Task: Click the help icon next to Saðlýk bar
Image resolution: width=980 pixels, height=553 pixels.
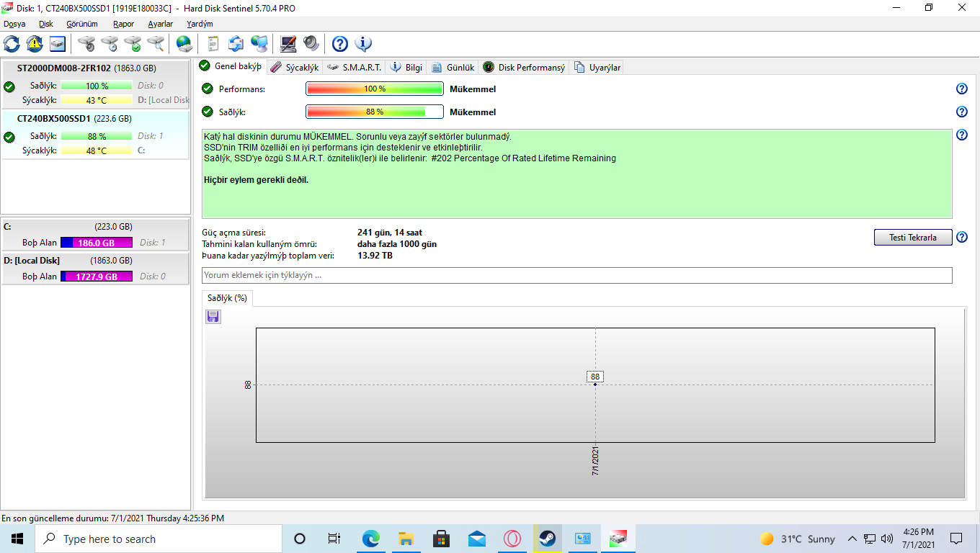Action: click(961, 112)
